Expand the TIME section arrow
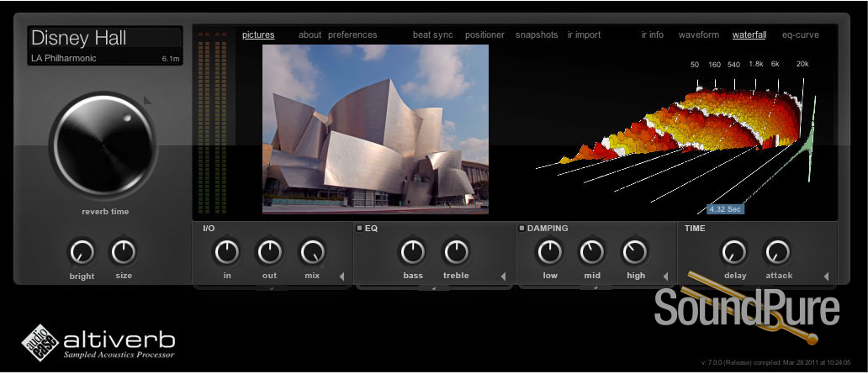Screen dimensions: 868x374 [826, 276]
